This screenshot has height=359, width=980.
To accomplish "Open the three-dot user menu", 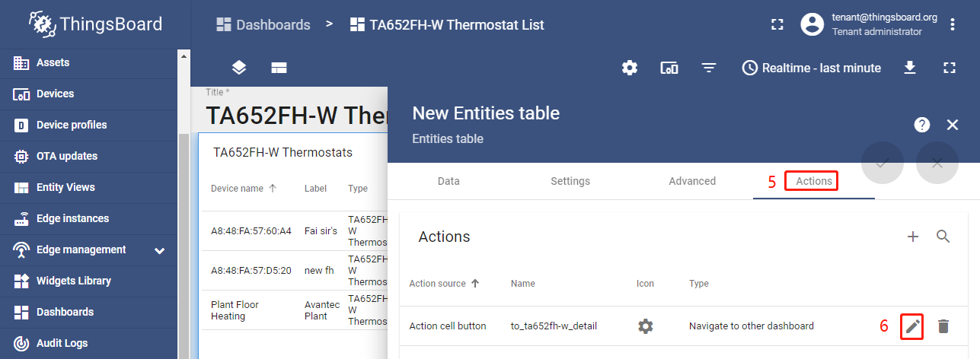I will pyautogui.click(x=953, y=24).
